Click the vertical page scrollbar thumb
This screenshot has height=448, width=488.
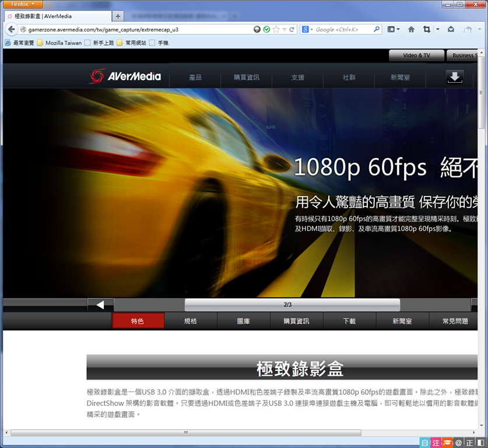tap(482, 92)
